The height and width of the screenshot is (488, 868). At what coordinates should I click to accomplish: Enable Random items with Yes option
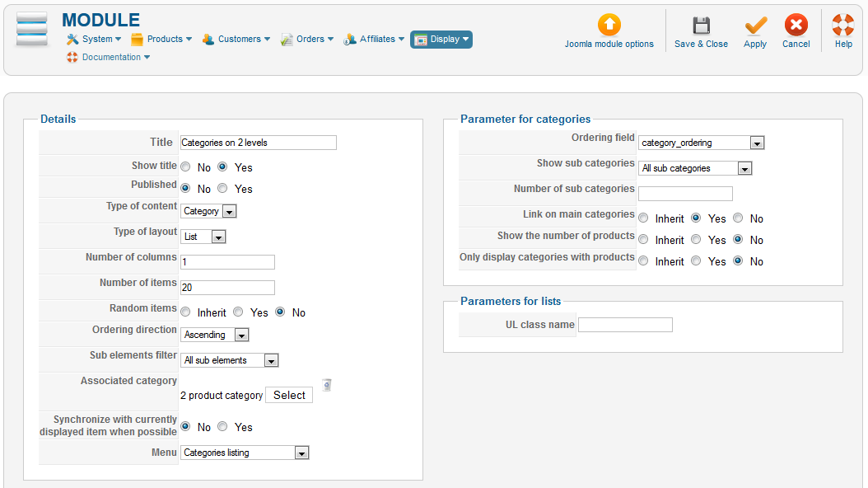(x=238, y=312)
